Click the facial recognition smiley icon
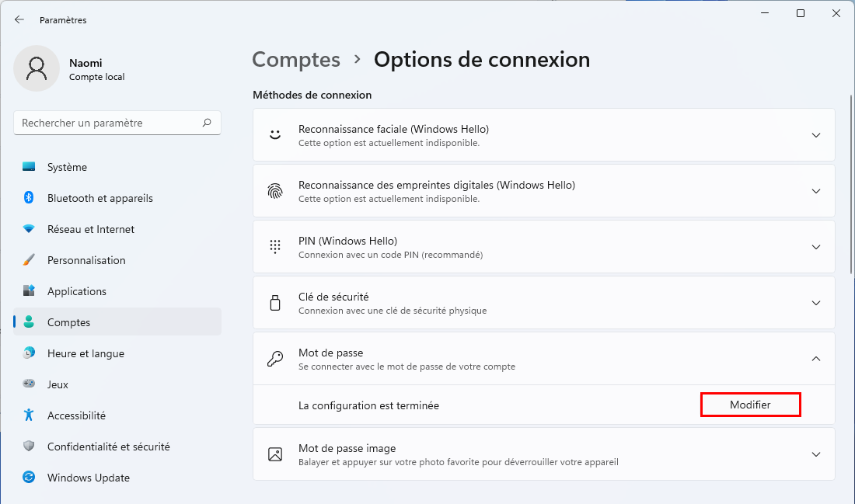Screen dimensions: 855x504 coord(275,134)
